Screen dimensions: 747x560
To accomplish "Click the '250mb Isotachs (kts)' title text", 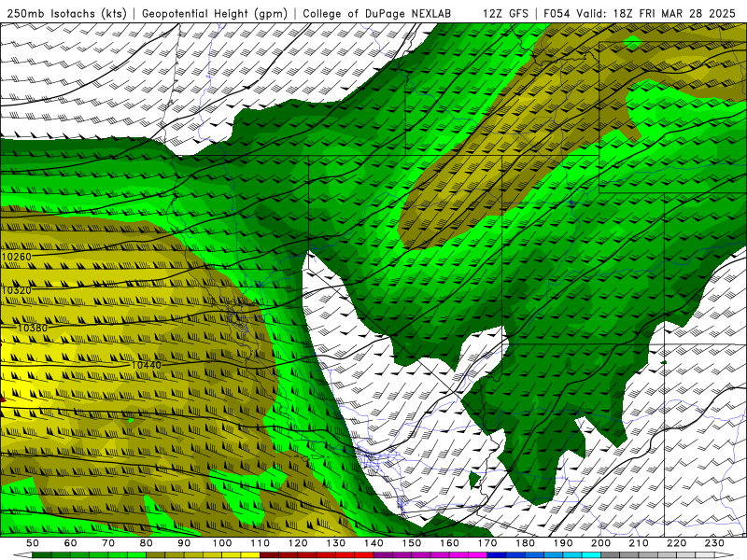I will click(67, 13).
